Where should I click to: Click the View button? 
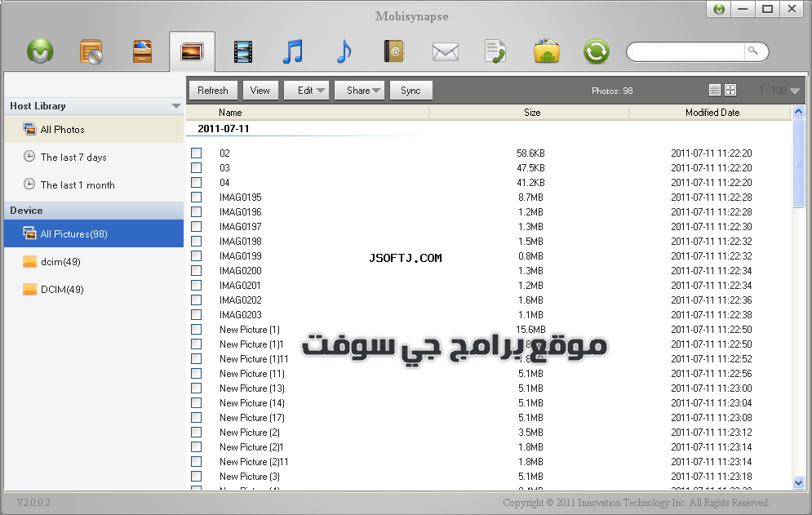(x=260, y=90)
